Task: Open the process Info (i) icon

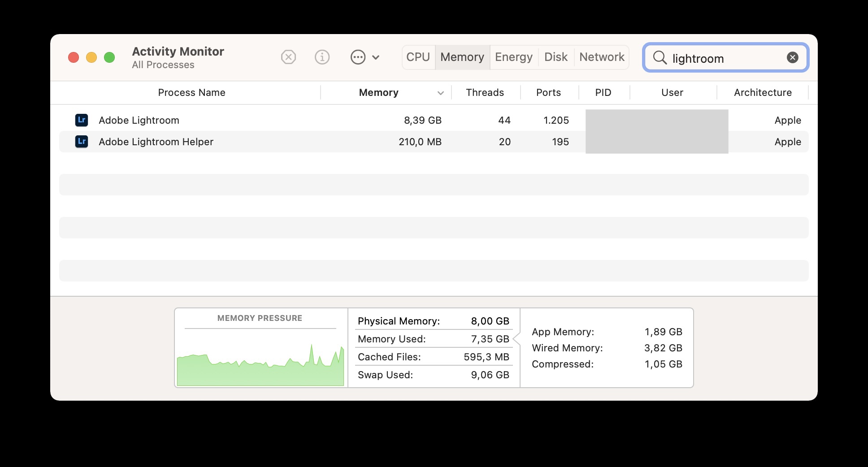Action: pyautogui.click(x=322, y=57)
